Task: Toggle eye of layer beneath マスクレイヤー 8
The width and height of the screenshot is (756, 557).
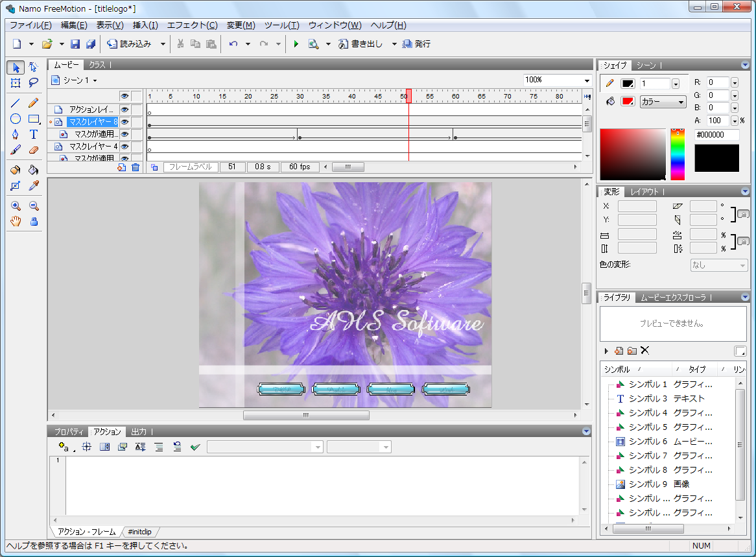Action: coord(124,134)
